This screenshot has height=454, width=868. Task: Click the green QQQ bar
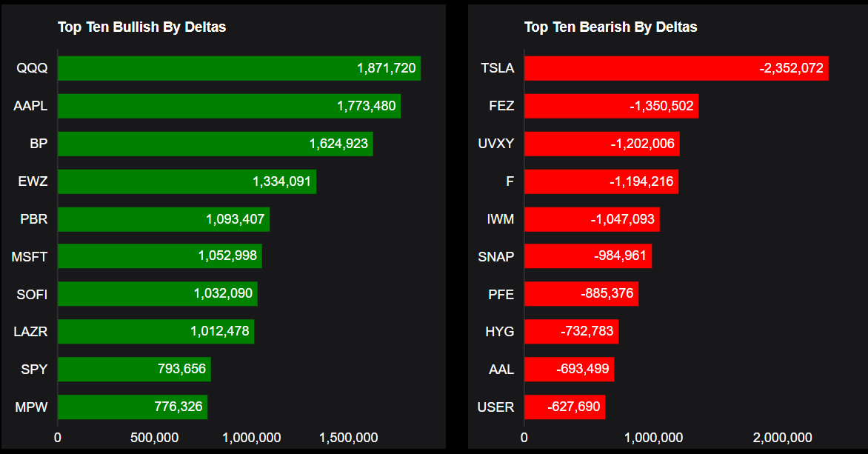[x=238, y=68]
